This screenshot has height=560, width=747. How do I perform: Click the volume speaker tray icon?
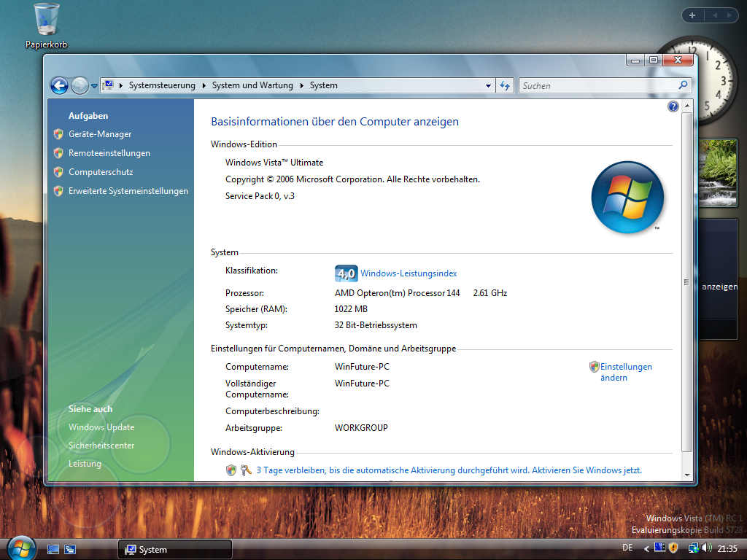coord(706,548)
